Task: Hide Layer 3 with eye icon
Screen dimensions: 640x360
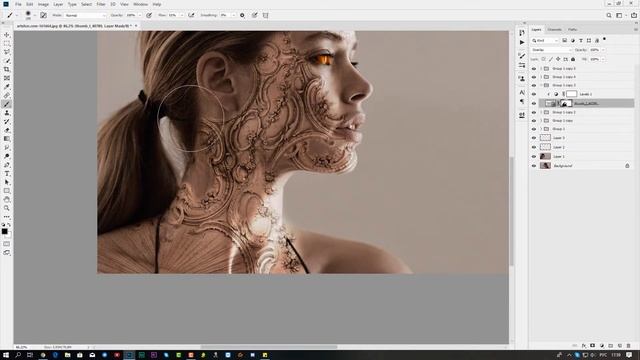Action: [x=534, y=138]
